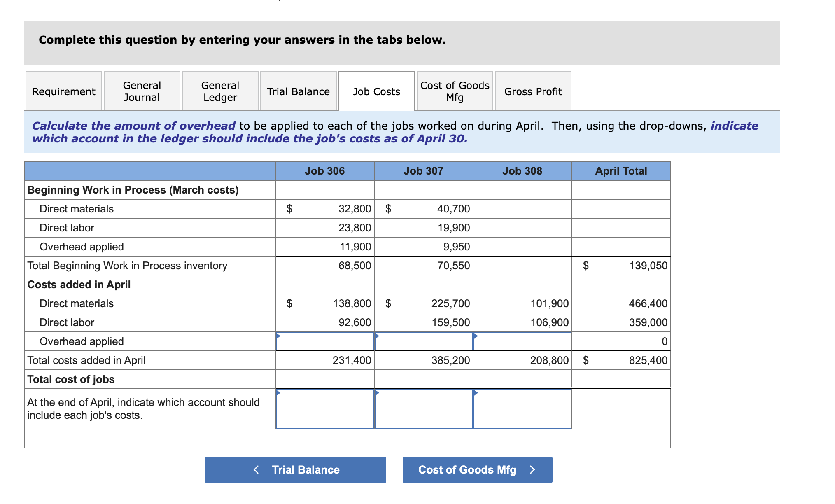Viewport: 835px width, 504px height.
Task: Click Job 306 overhead applied input
Action: 325,341
